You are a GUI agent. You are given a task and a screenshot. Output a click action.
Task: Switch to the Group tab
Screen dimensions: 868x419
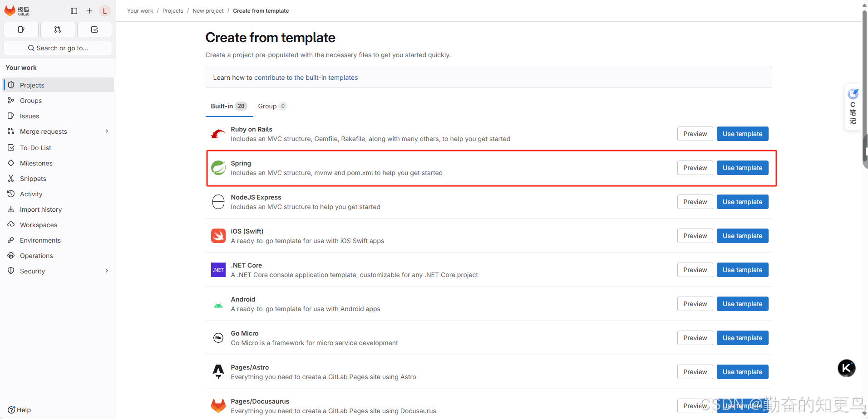pyautogui.click(x=272, y=106)
